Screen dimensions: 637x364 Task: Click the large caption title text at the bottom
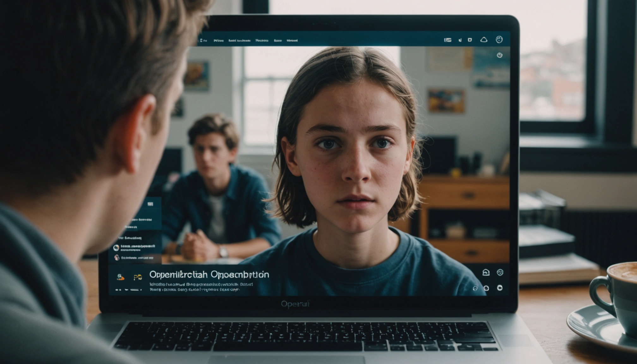pos(209,275)
